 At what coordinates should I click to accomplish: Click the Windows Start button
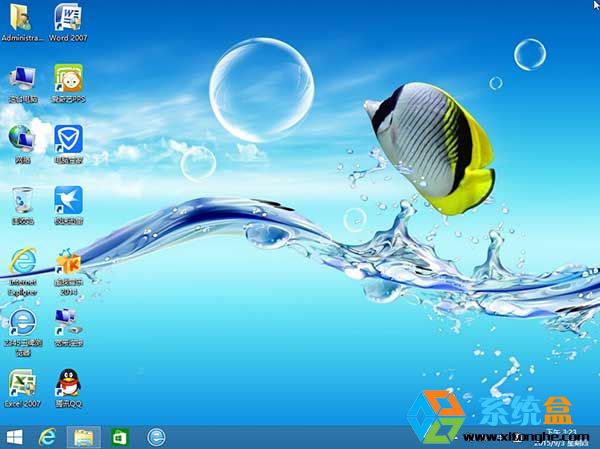click(15, 437)
